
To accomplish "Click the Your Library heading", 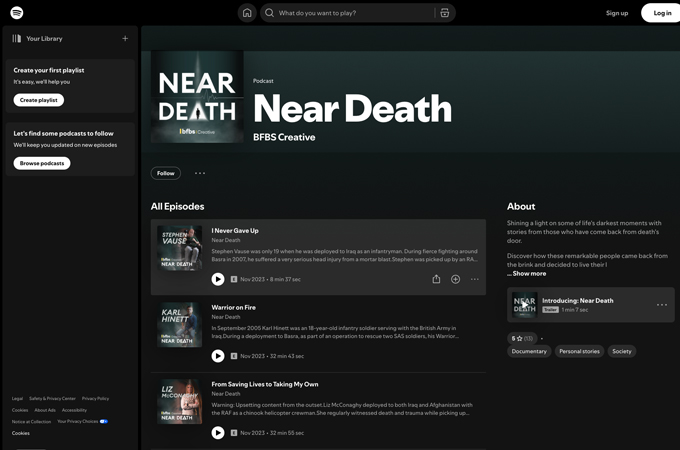I will click(x=44, y=39).
